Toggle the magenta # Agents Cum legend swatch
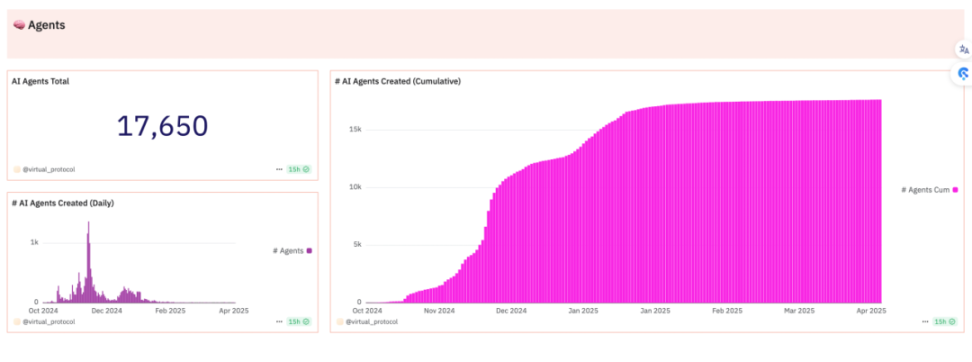Image resolution: width=972 pixels, height=362 pixels. [955, 190]
